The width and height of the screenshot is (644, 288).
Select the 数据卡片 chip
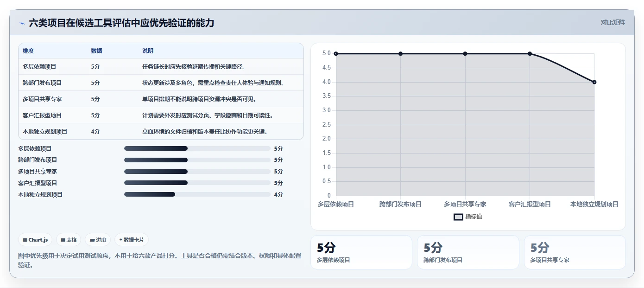pyautogui.click(x=132, y=240)
